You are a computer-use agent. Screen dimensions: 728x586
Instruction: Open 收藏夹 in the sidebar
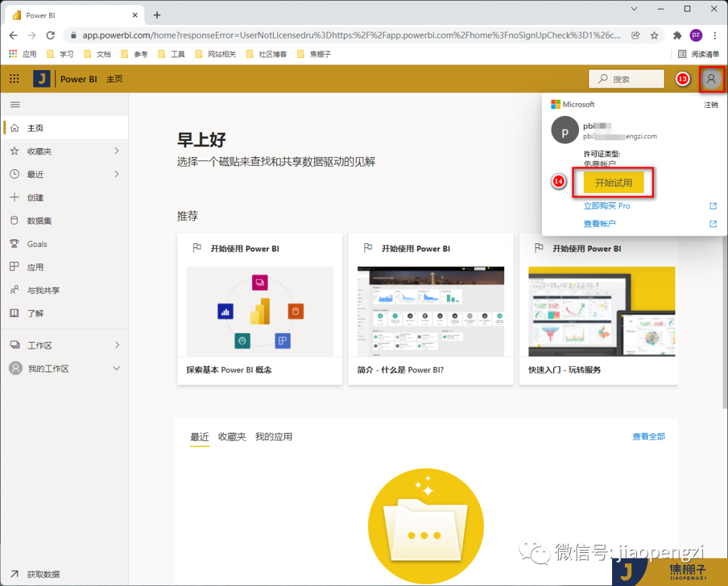tap(65, 151)
